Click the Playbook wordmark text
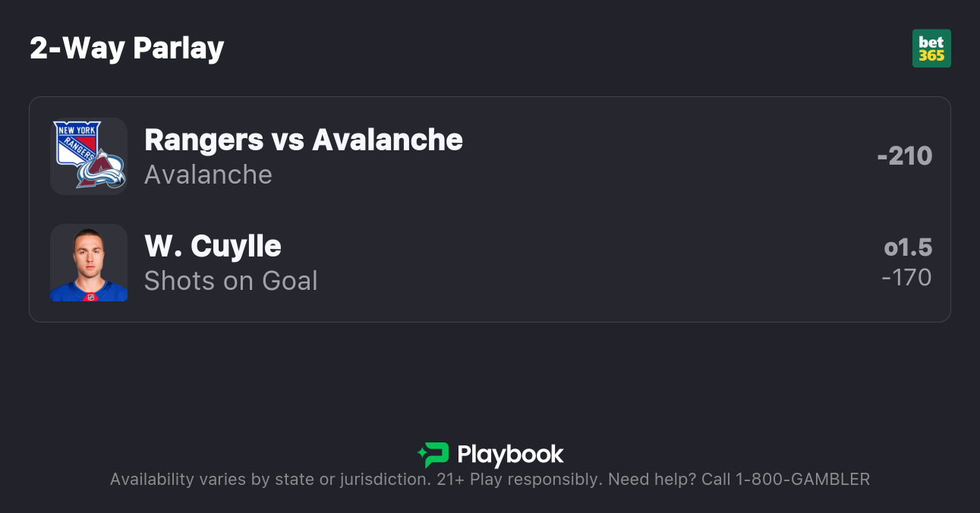980x513 pixels. click(x=510, y=455)
